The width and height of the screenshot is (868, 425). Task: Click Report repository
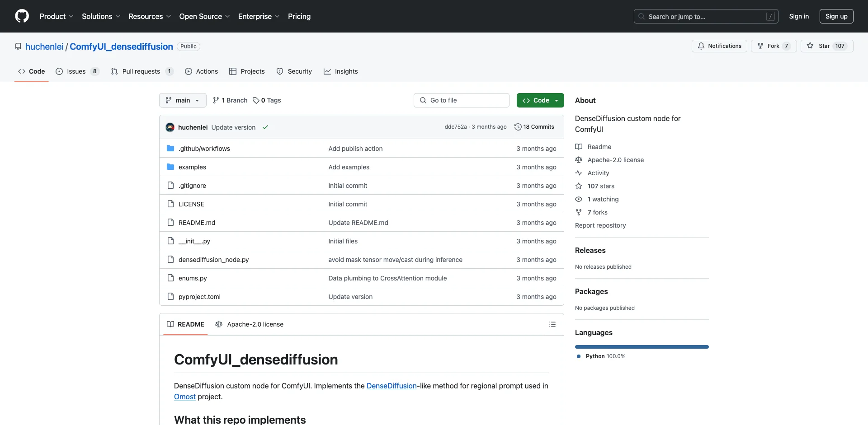600,225
